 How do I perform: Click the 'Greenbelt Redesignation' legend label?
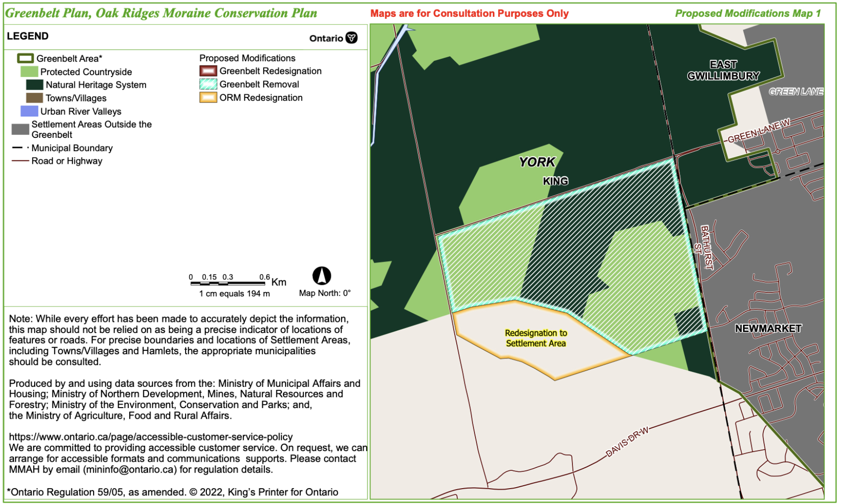[271, 71]
